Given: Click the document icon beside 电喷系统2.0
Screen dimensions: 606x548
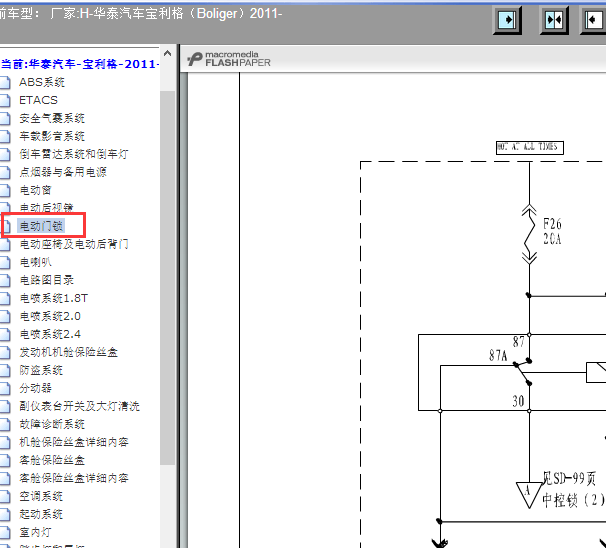Looking at the screenshot, I should coord(5,316).
